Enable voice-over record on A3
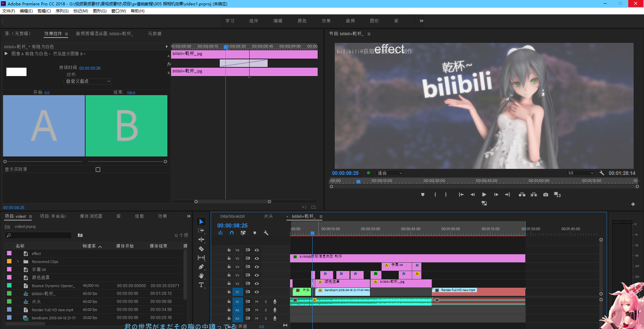 coord(275,318)
